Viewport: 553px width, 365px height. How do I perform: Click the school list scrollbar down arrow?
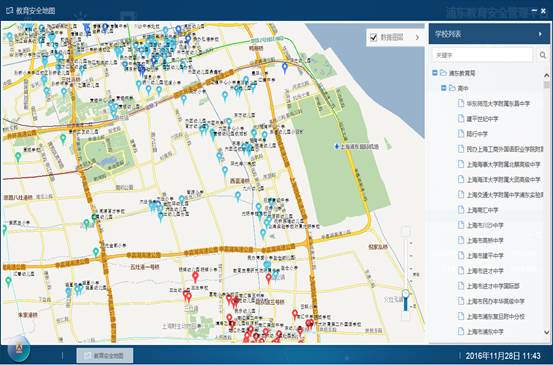(x=547, y=332)
